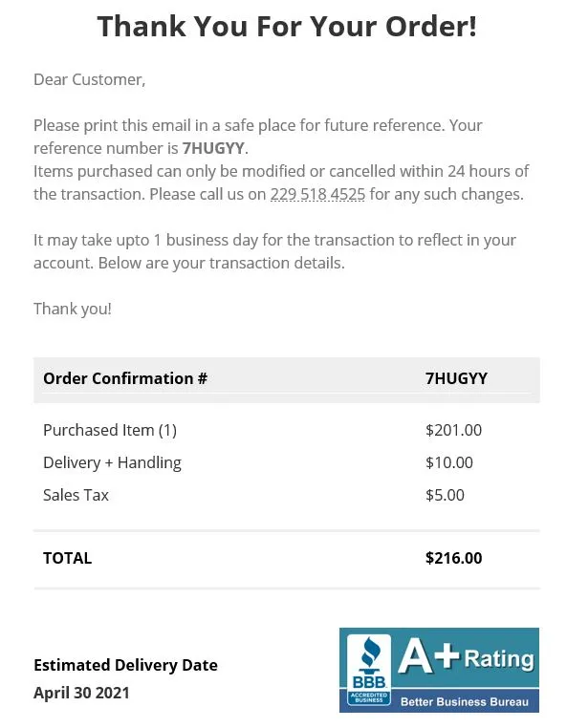
Task: Click the 7HUGYY code in table header
Action: [456, 378]
